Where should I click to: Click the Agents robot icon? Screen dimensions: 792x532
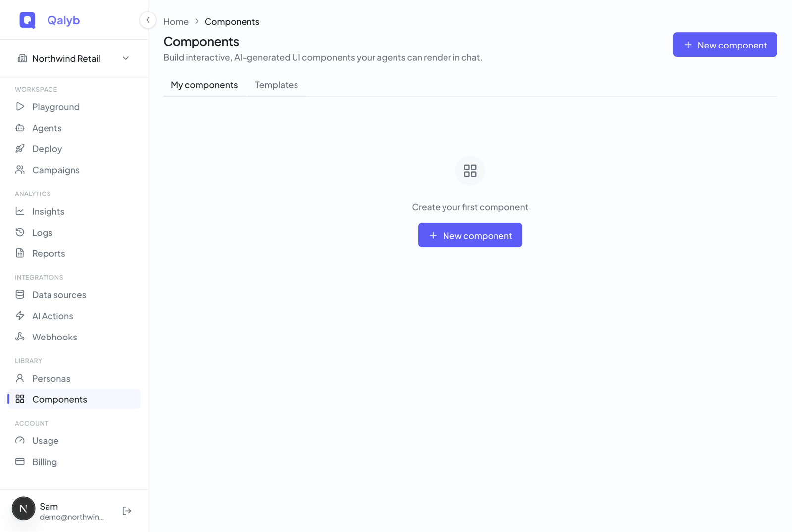tap(20, 128)
